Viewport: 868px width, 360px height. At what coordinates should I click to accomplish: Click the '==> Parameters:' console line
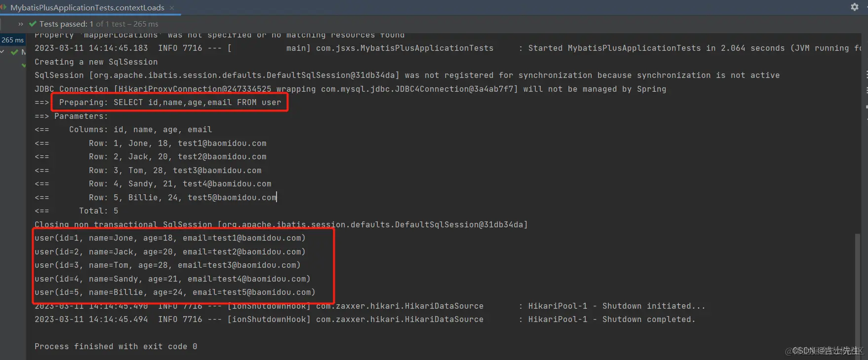pos(71,116)
